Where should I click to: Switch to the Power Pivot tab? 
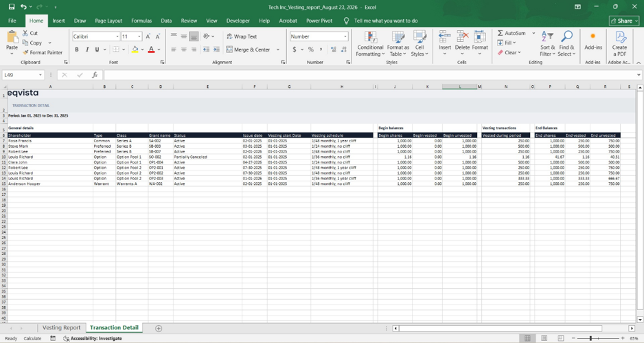[x=319, y=21]
